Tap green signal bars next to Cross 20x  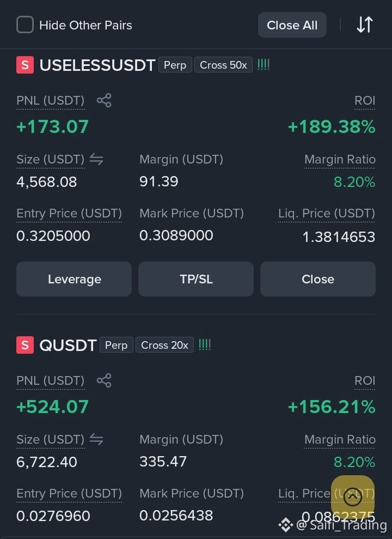[205, 345]
